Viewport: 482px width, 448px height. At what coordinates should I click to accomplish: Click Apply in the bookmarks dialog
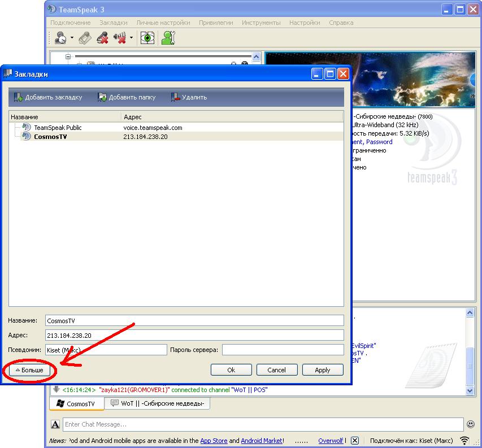coord(323,370)
